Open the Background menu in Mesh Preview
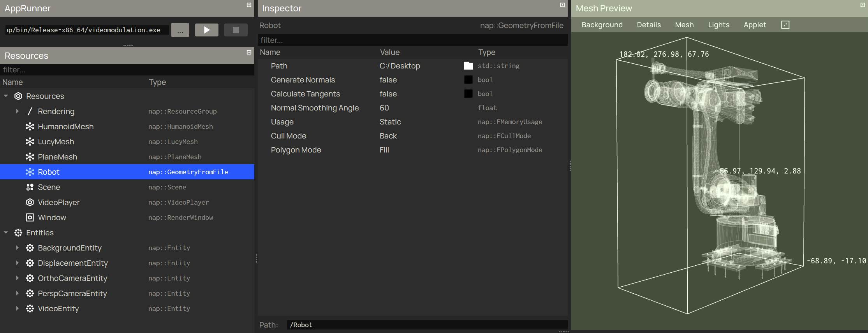The height and width of the screenshot is (333, 868). [602, 25]
